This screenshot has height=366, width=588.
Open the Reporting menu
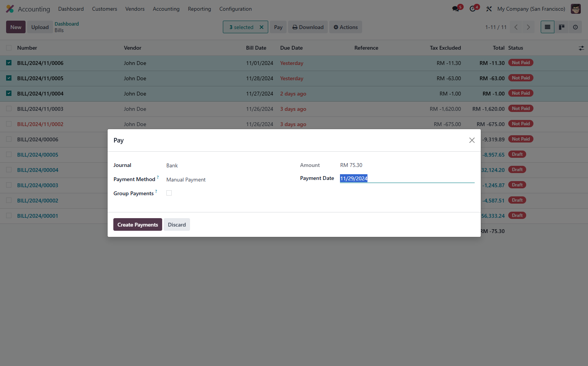200,9
